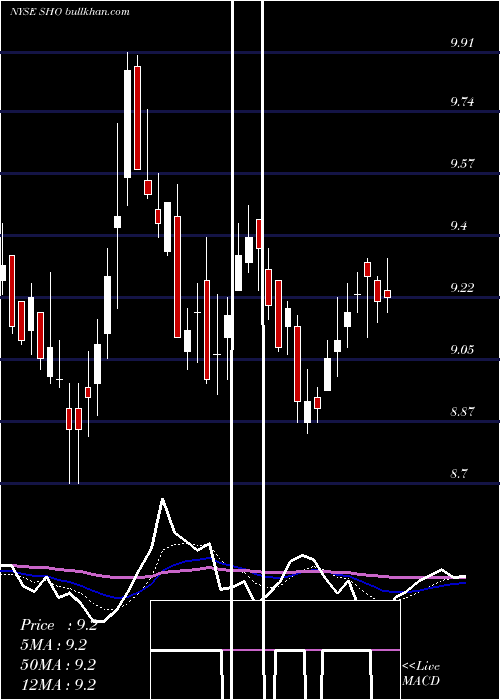Click the 50MA : 9.2 readout
The width and height of the screenshot is (500, 700).
(58, 665)
